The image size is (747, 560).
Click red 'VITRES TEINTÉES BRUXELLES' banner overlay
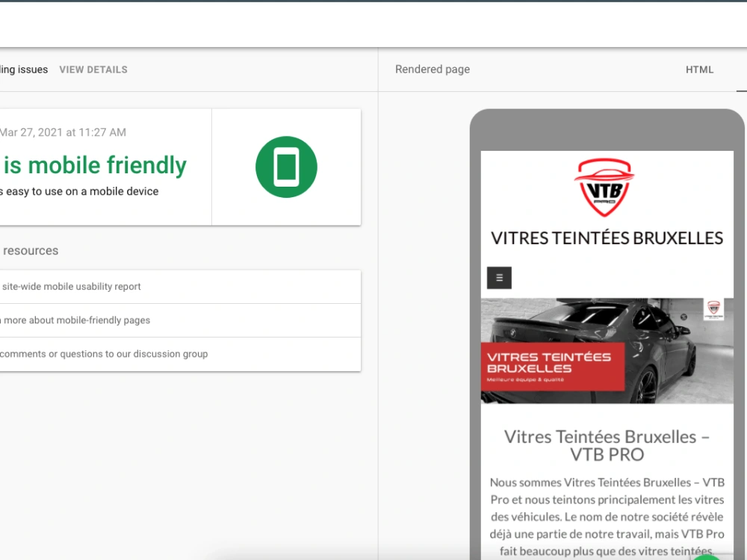pyautogui.click(x=553, y=367)
